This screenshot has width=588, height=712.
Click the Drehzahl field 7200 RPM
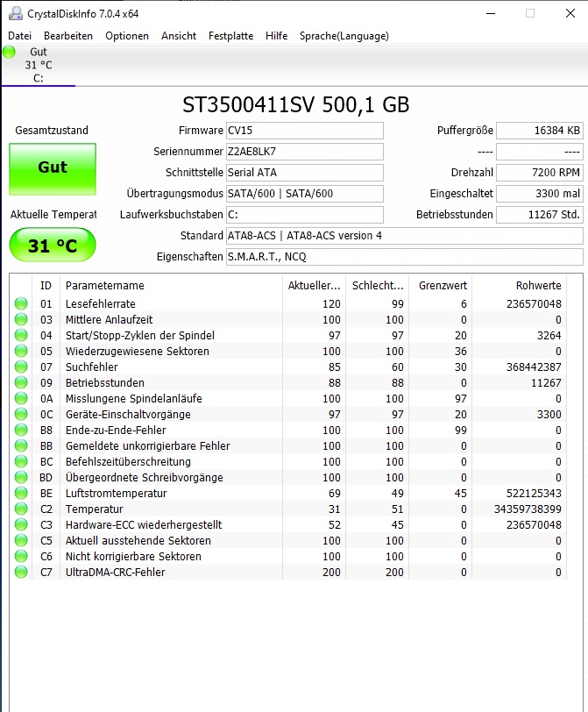pyautogui.click(x=540, y=173)
